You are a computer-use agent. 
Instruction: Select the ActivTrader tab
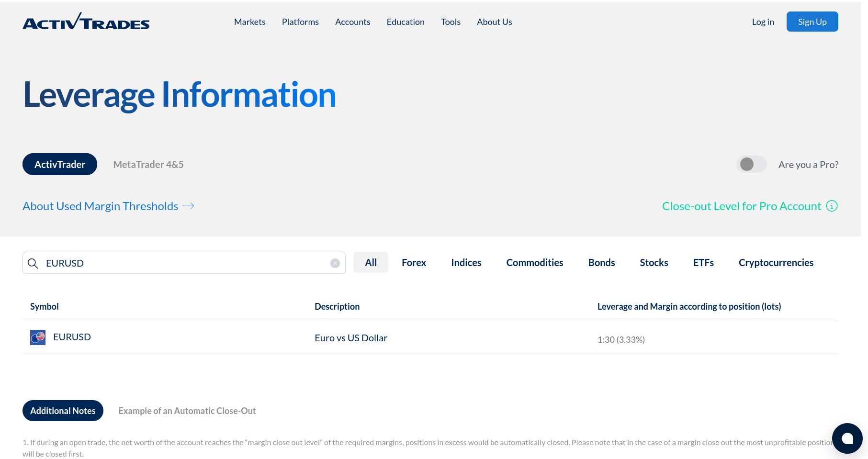tap(60, 164)
